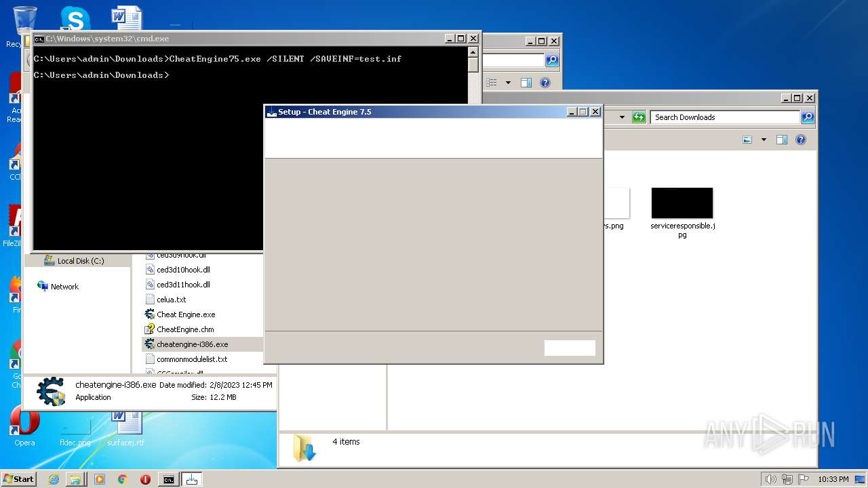The image size is (868, 488).
Task: Open Opera desktop shortcut
Action: (24, 427)
